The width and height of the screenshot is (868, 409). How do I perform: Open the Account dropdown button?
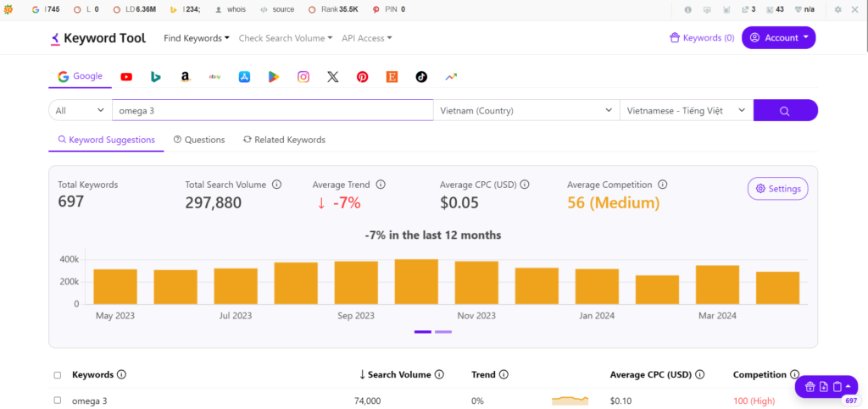click(x=779, y=37)
